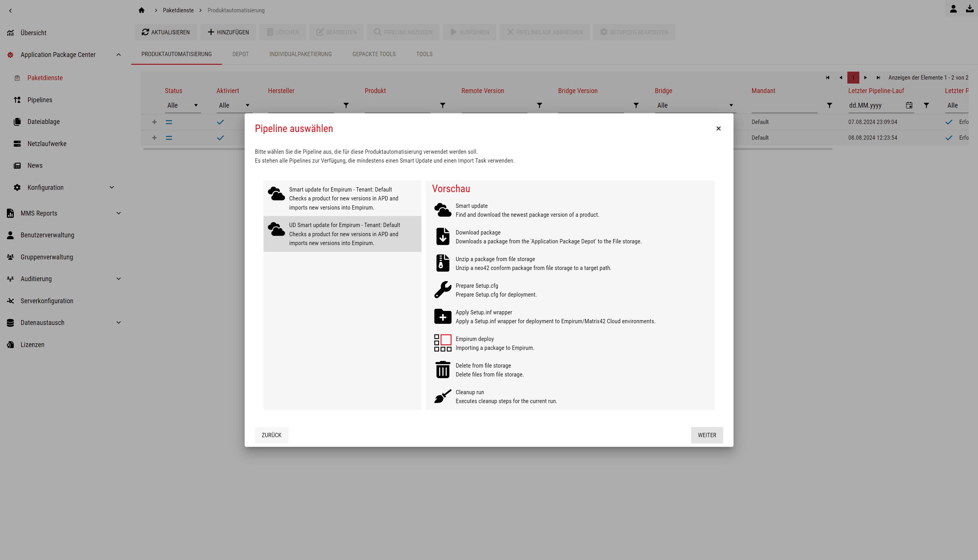978x560 pixels.
Task: Open calendar picker for Letzter Pipeline-Lauf
Action: 909,105
